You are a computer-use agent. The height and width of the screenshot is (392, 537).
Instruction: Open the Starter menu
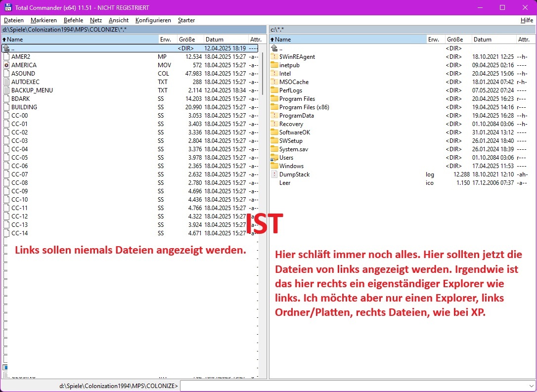pyautogui.click(x=186, y=20)
